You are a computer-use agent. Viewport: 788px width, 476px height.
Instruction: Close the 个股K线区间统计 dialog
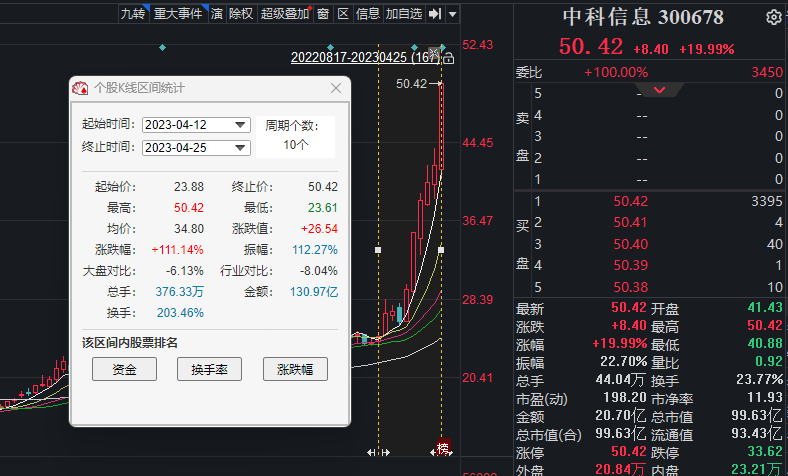pyautogui.click(x=336, y=88)
